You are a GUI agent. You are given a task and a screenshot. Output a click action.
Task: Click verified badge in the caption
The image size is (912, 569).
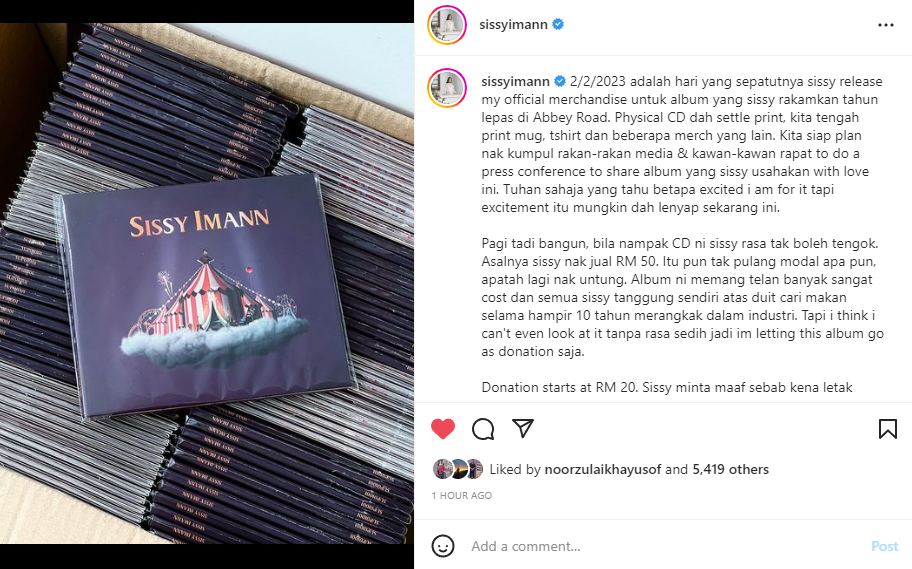tap(560, 81)
